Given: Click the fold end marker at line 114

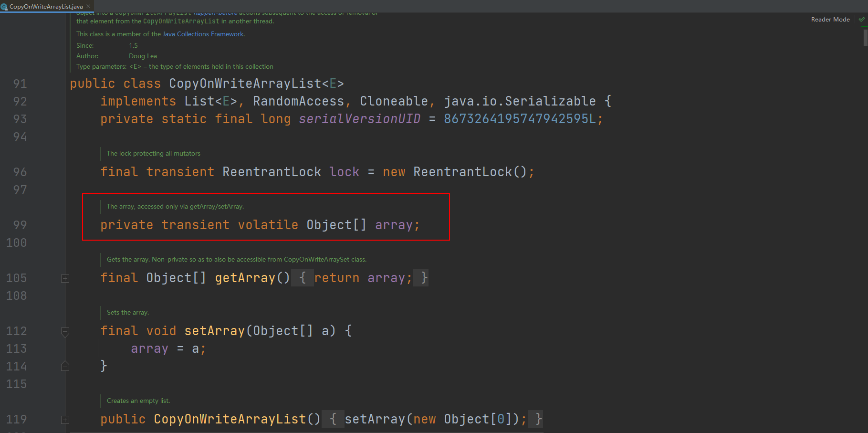Looking at the screenshot, I should pyautogui.click(x=65, y=366).
